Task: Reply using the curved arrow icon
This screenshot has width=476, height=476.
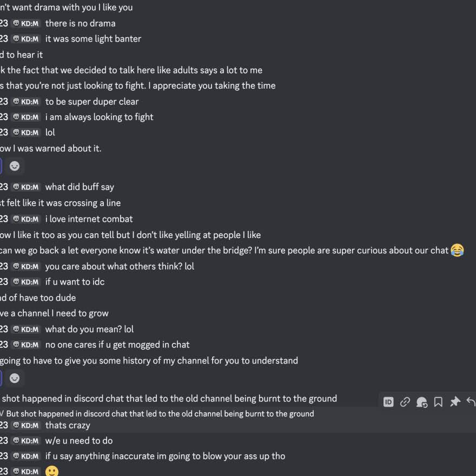Action: (x=471, y=402)
